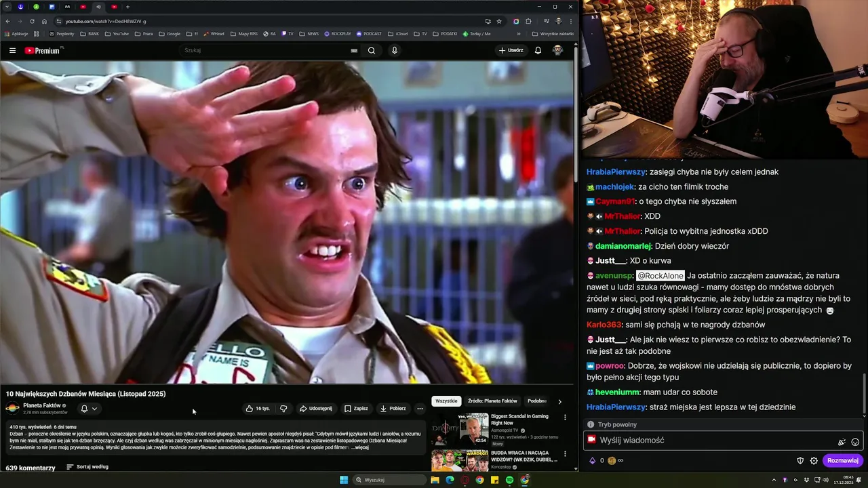Start voice search with microphone icon
Screen dimensions: 868x488
coord(394,50)
